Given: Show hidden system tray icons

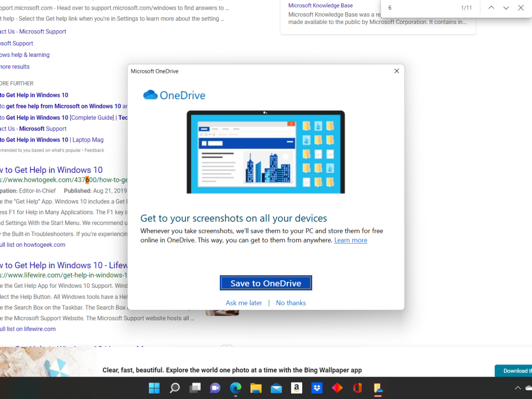Looking at the screenshot, I should [x=518, y=388].
